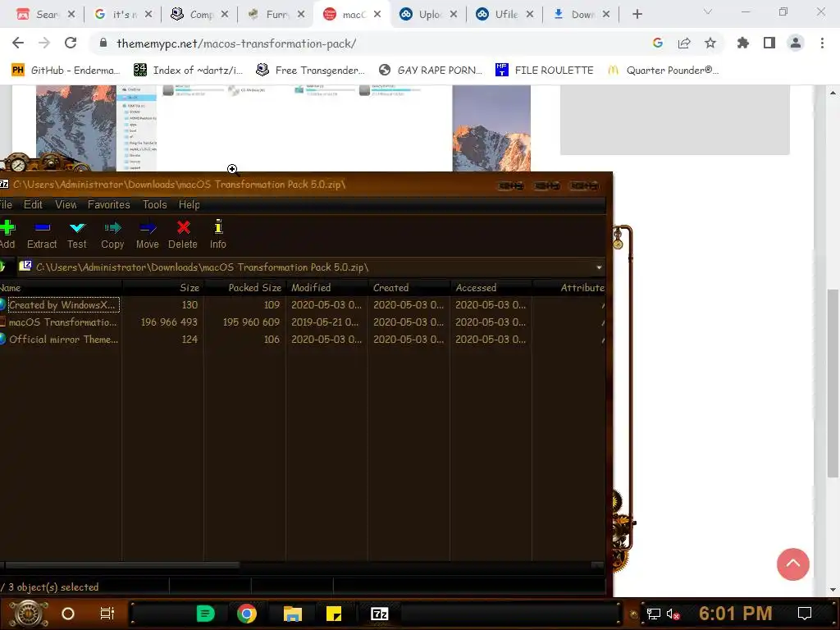Switch to the 'Comp' tab
This screenshot has height=630, width=840.
(200, 15)
